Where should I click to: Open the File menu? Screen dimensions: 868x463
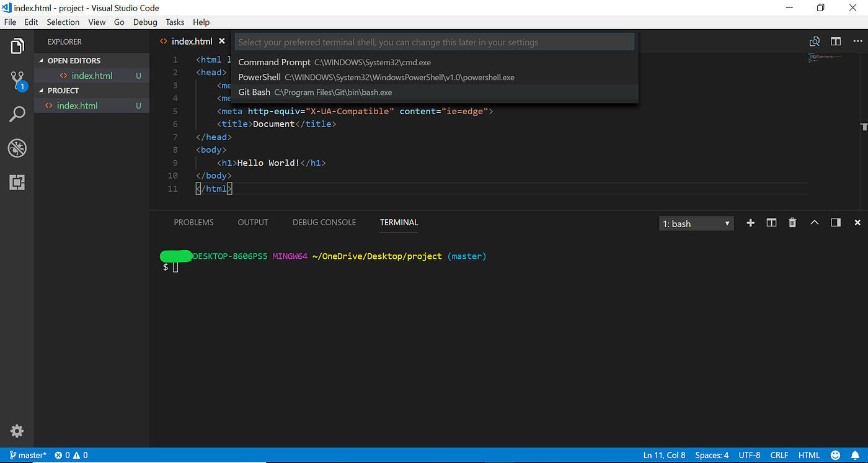pyautogui.click(x=10, y=22)
